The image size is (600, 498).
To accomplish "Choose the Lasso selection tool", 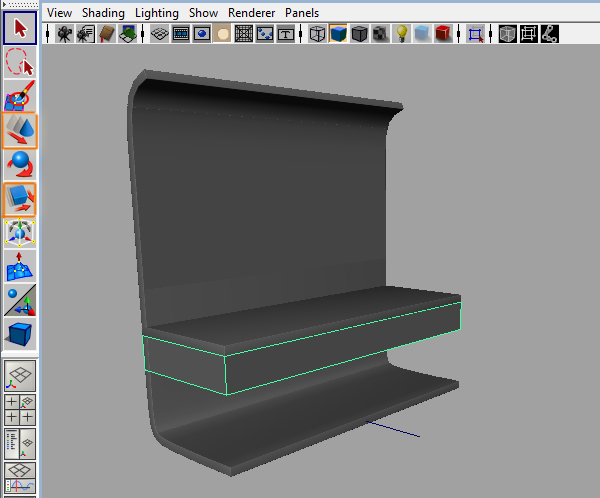I will pyautogui.click(x=20, y=62).
